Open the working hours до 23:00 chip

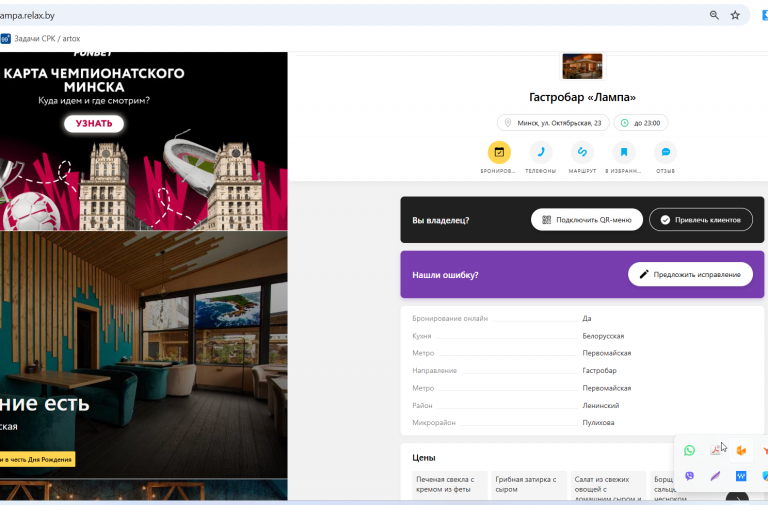pyautogui.click(x=641, y=123)
